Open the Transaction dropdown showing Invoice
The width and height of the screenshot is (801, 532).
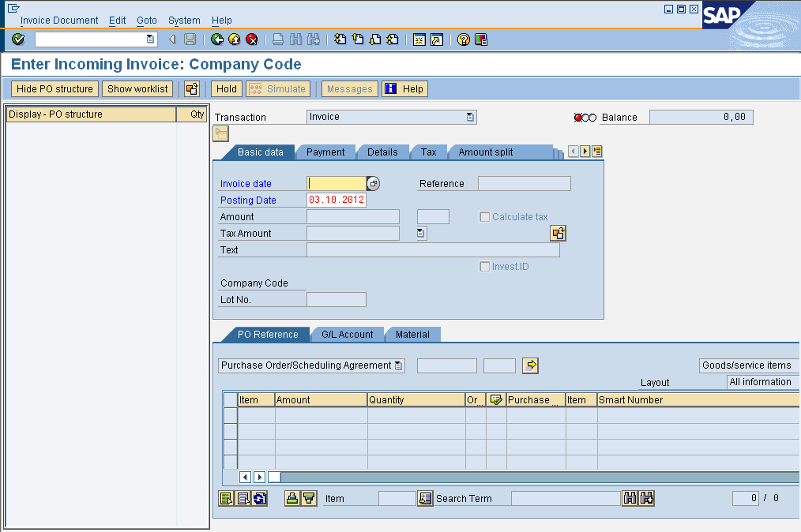471,116
